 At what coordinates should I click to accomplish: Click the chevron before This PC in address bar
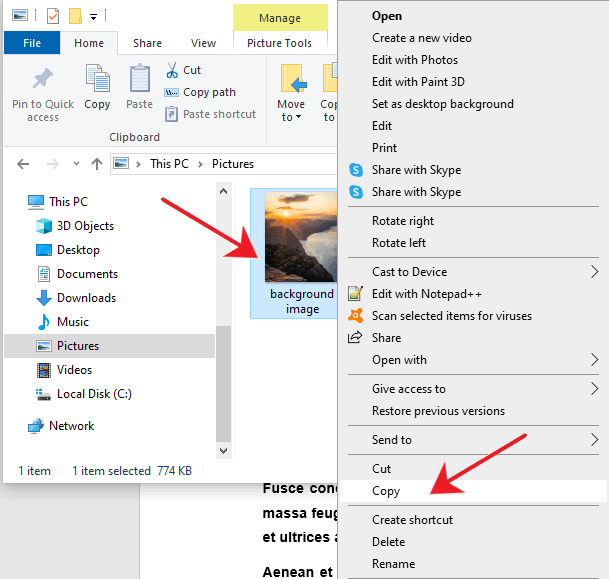tap(138, 164)
